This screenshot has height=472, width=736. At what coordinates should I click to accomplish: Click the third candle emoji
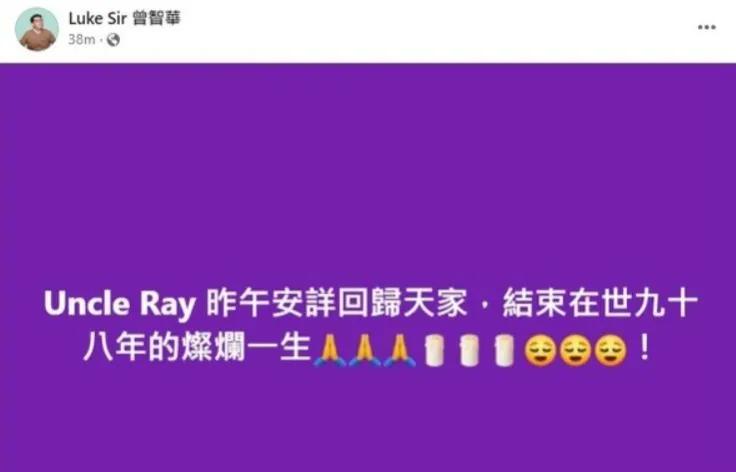[x=505, y=350]
